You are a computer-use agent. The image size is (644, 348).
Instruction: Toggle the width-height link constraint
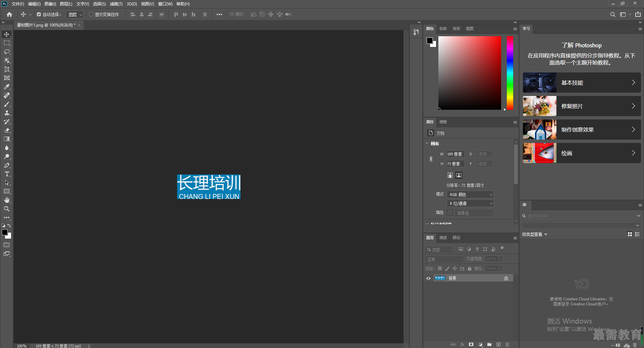431,159
